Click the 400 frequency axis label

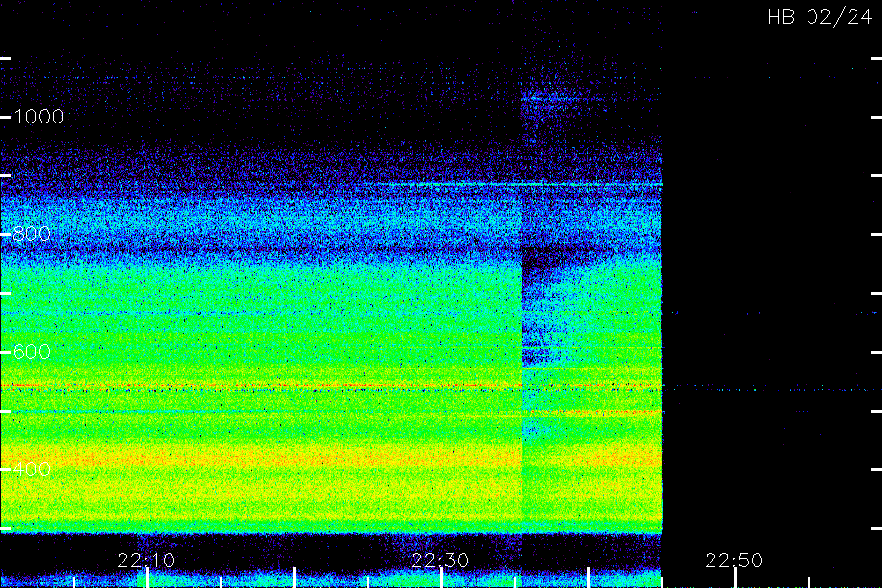tap(31, 469)
